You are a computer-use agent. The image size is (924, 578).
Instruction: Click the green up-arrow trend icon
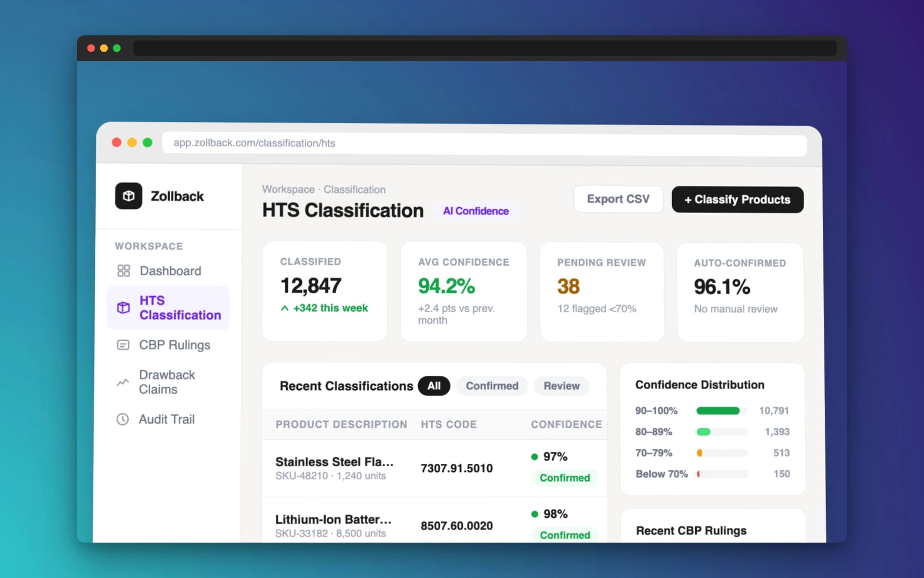tap(285, 308)
